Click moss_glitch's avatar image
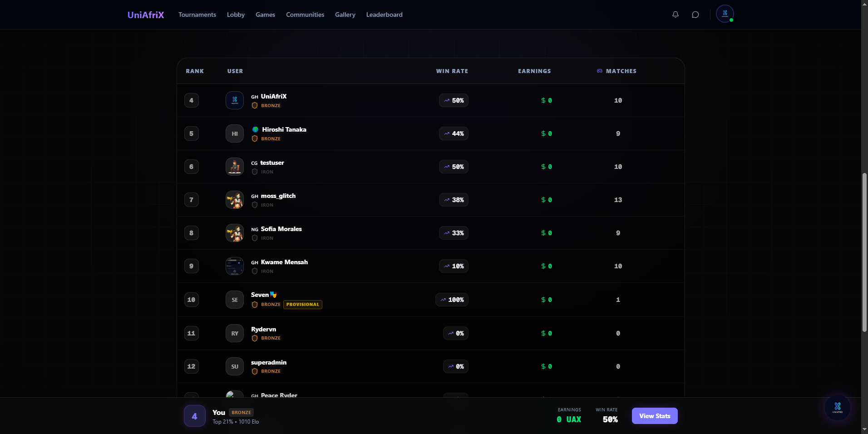The height and width of the screenshot is (434, 868). [235, 200]
